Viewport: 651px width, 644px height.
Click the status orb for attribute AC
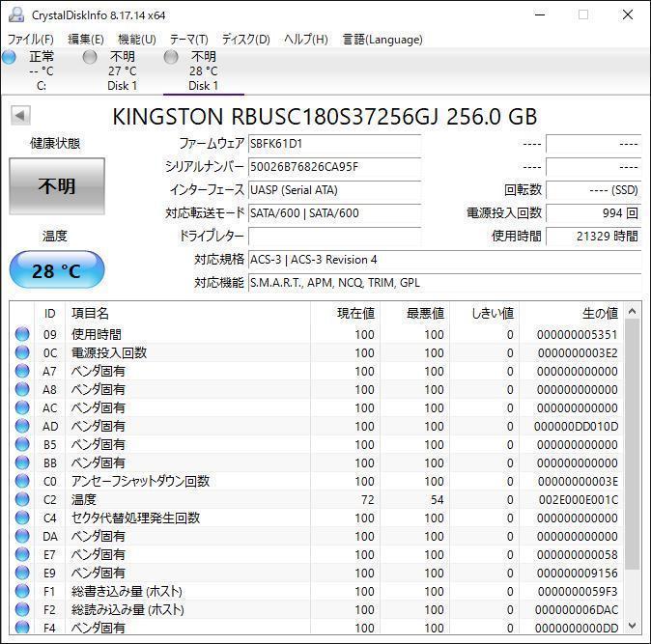[x=22, y=407]
